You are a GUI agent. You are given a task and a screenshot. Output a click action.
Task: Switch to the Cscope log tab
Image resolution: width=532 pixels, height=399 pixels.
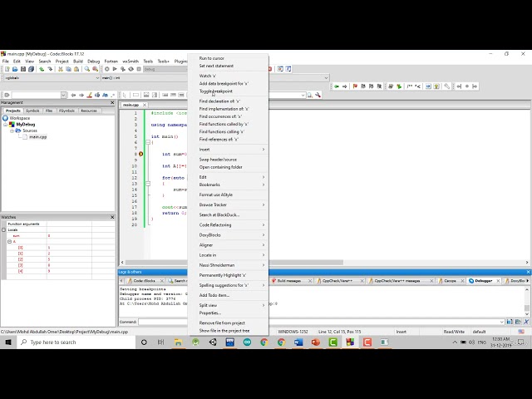pos(450,281)
